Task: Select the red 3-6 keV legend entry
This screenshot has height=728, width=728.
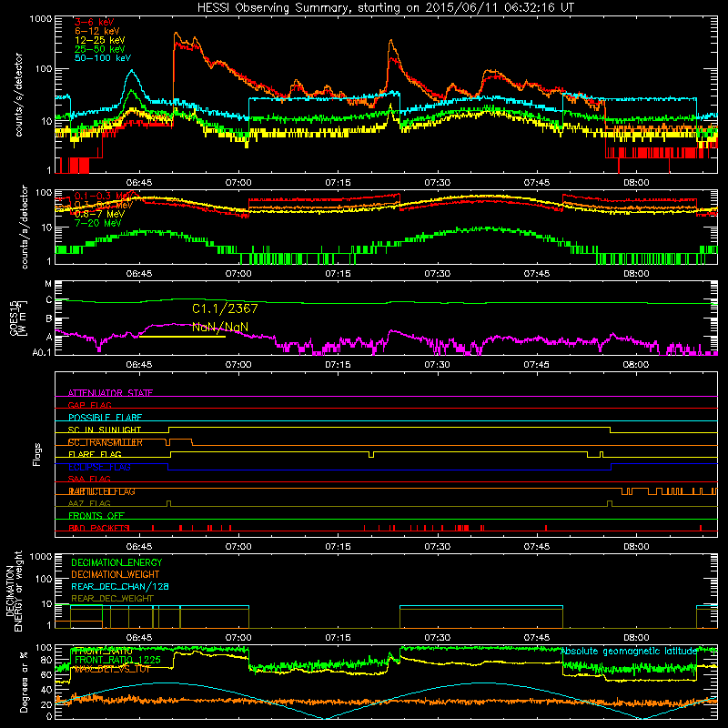Action: pos(95,22)
